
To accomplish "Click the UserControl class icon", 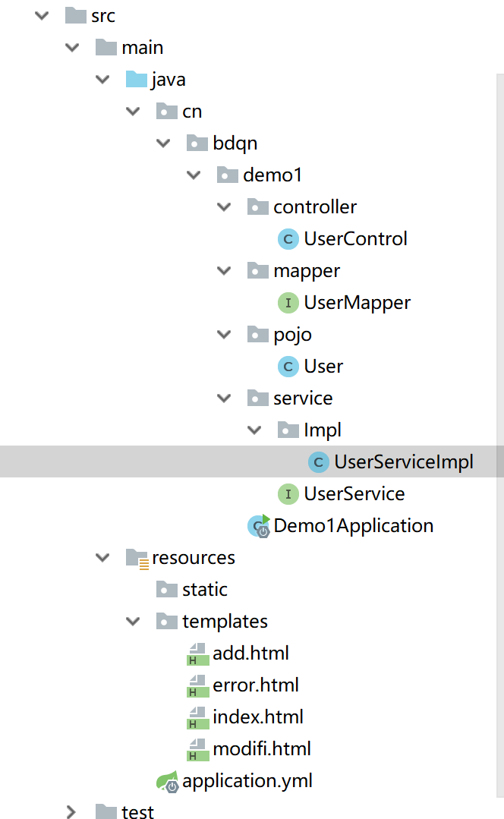I will coord(288,239).
